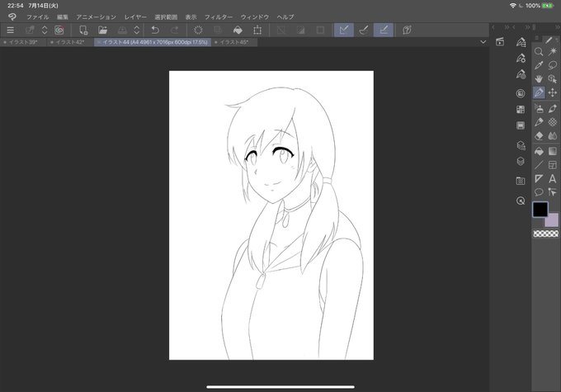Select the active イラスト44 canvas tab

tap(153, 42)
